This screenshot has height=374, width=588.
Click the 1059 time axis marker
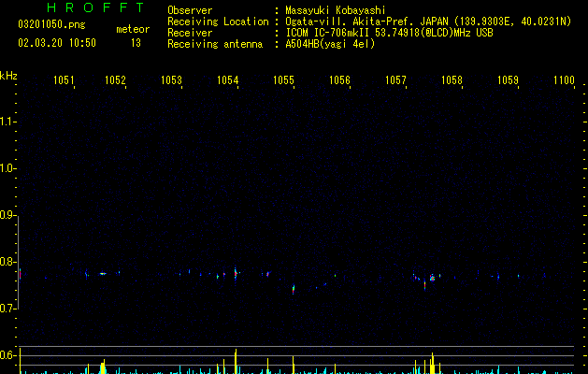click(x=508, y=80)
